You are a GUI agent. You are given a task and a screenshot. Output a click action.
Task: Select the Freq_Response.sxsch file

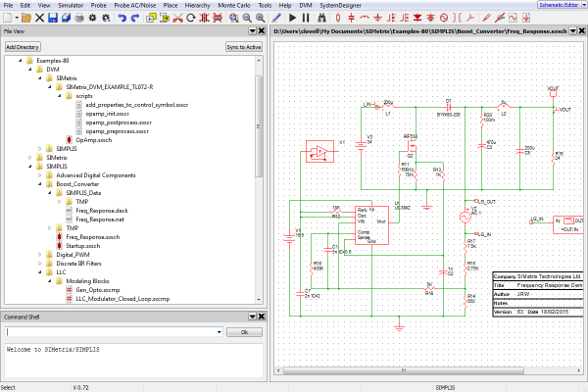click(x=93, y=237)
